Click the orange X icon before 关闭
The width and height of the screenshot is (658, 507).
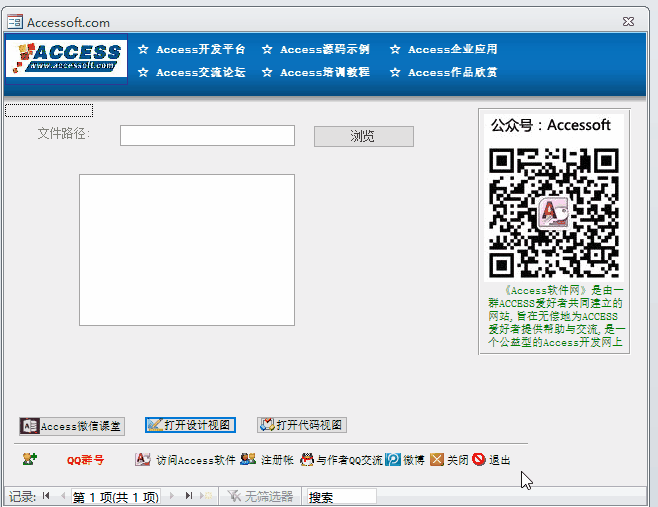pyautogui.click(x=437, y=460)
